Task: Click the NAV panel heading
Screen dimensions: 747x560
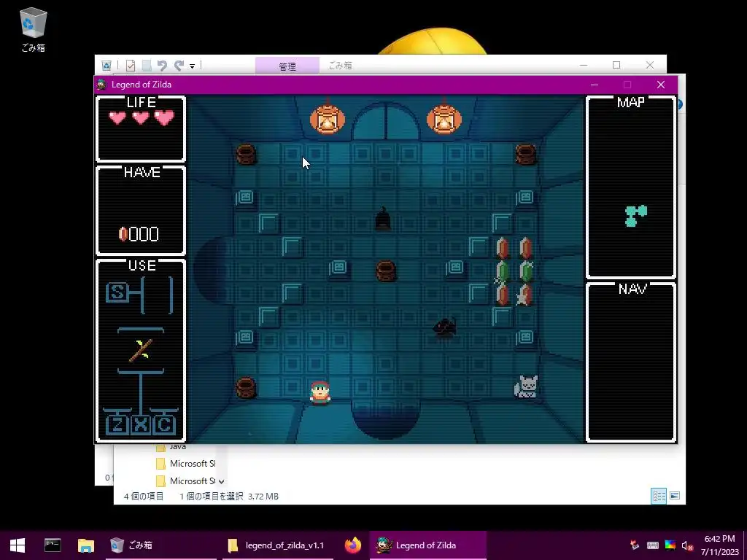Action: point(632,289)
